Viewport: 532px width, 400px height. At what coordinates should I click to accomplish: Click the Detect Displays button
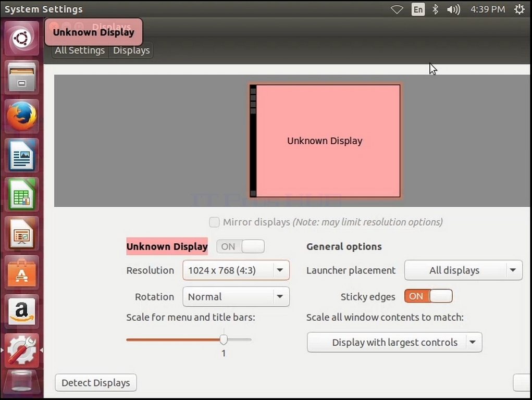pos(96,383)
